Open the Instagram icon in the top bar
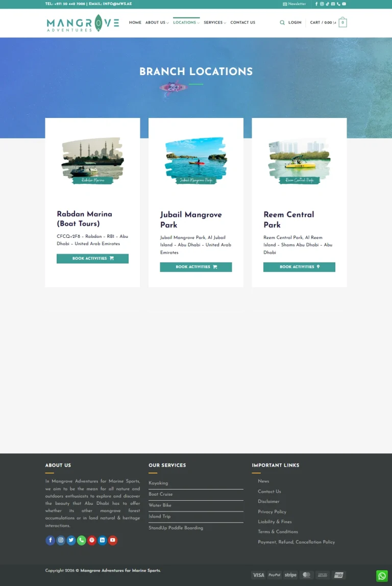 [322, 4]
